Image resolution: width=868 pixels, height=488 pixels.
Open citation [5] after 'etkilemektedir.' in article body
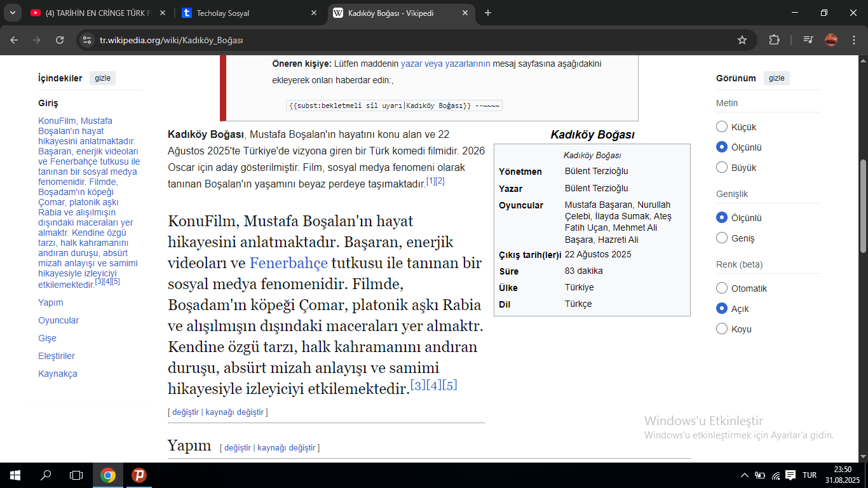tap(450, 385)
